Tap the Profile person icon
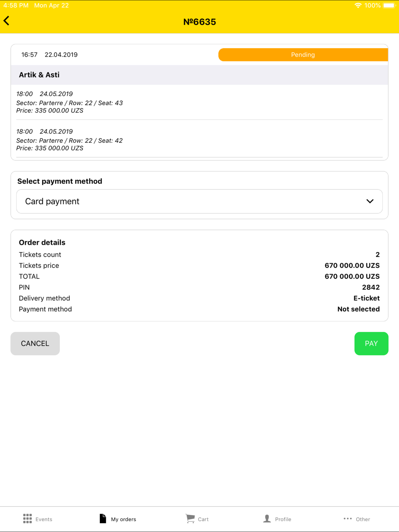Screen dimensions: 399x532 pos(267,518)
